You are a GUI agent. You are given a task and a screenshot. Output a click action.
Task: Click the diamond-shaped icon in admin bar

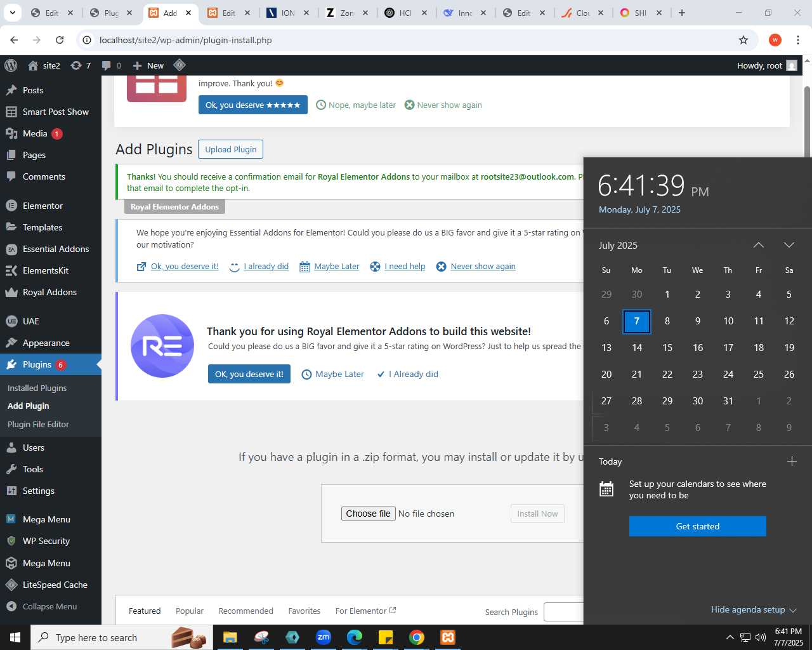point(180,65)
